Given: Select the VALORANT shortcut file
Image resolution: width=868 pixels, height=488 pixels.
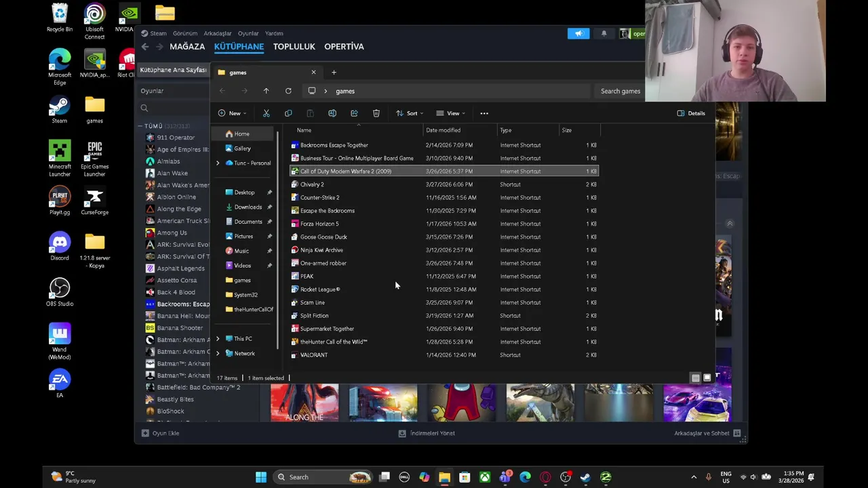Looking at the screenshot, I should pos(444,355).
